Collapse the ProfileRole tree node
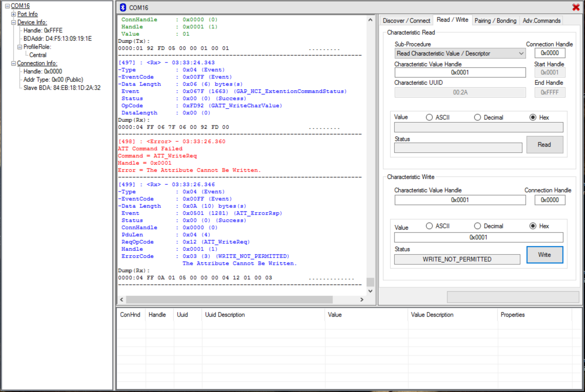Image resolution: width=585 pixels, height=392 pixels. pyautogui.click(x=20, y=47)
